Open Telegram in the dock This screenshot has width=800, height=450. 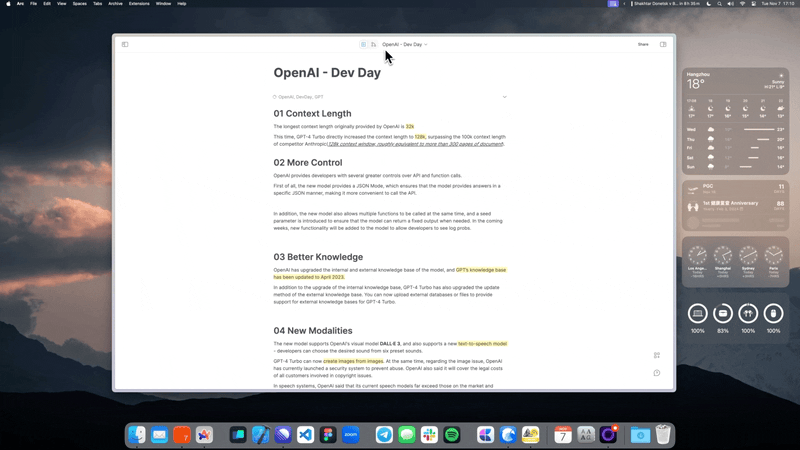(x=384, y=435)
